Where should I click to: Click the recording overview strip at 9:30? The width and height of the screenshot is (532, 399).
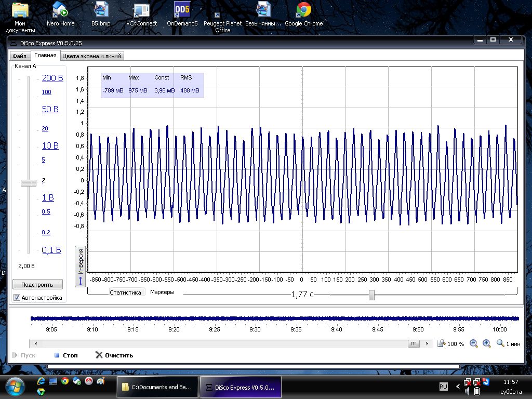click(255, 318)
